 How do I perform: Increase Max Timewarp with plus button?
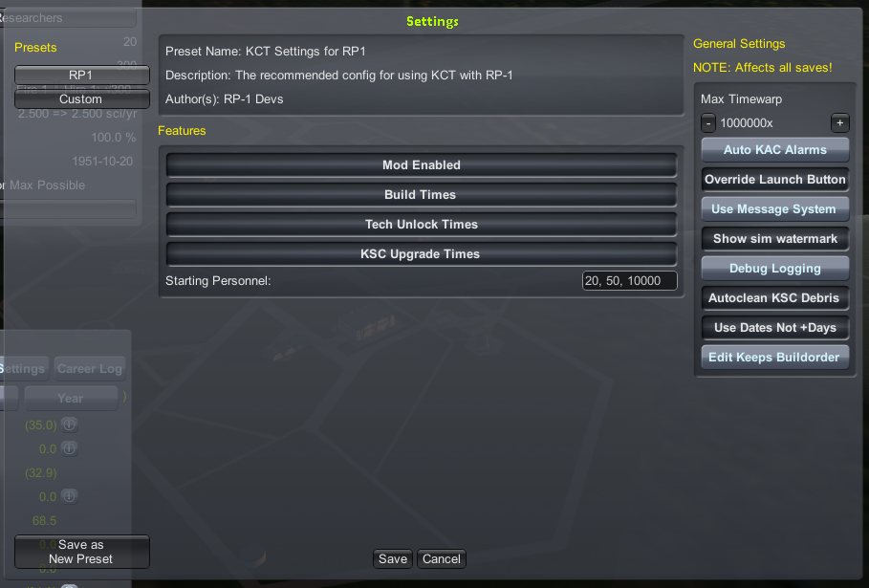839,123
